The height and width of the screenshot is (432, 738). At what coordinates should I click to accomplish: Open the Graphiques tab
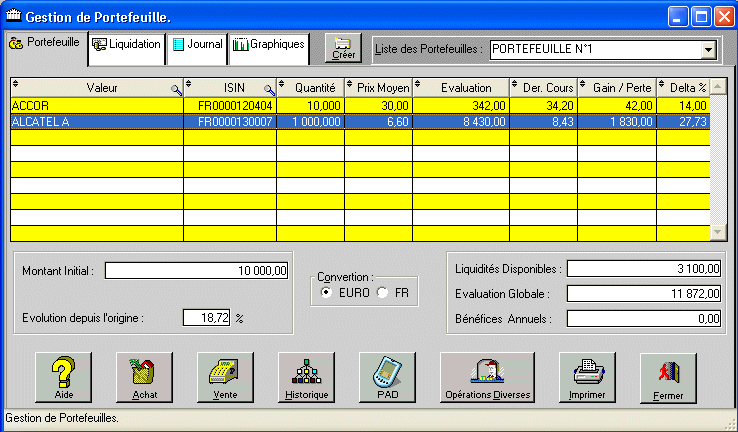[268, 45]
